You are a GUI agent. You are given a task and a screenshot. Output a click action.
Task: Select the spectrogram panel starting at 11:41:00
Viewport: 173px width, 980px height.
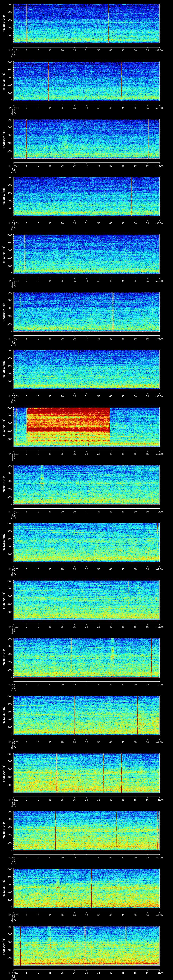(86, 600)
